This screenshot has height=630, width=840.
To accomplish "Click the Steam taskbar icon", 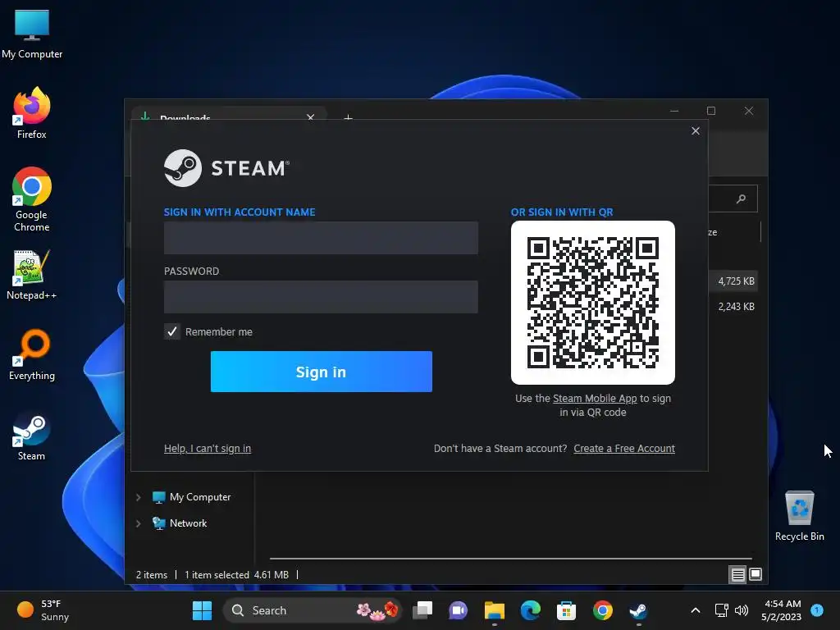I will 638,610.
